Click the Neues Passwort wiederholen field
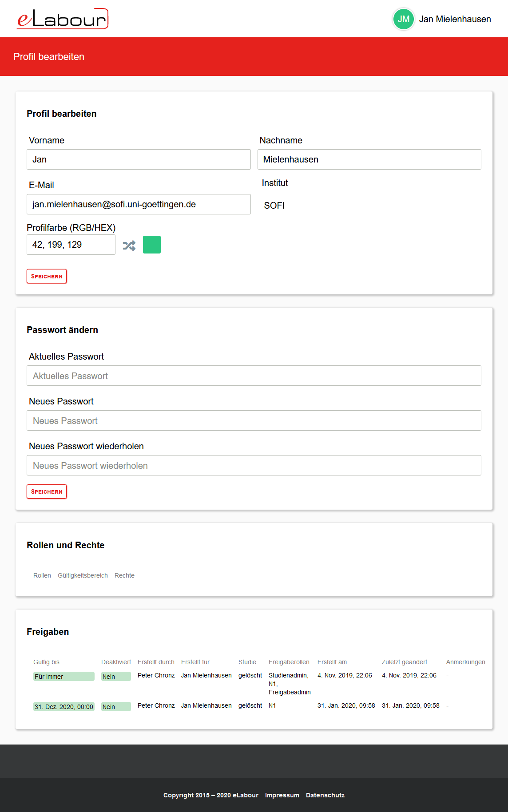The image size is (508, 812). point(254,465)
